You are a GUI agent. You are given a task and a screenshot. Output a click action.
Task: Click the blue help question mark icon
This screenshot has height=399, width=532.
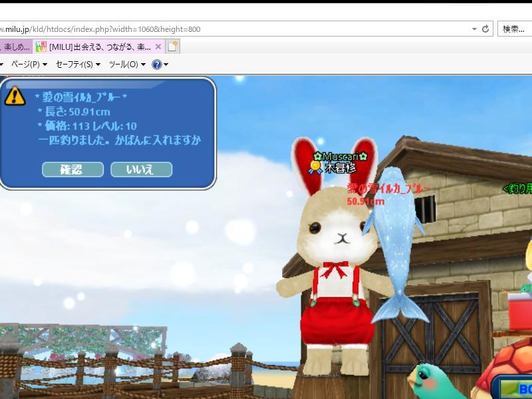tap(157, 65)
